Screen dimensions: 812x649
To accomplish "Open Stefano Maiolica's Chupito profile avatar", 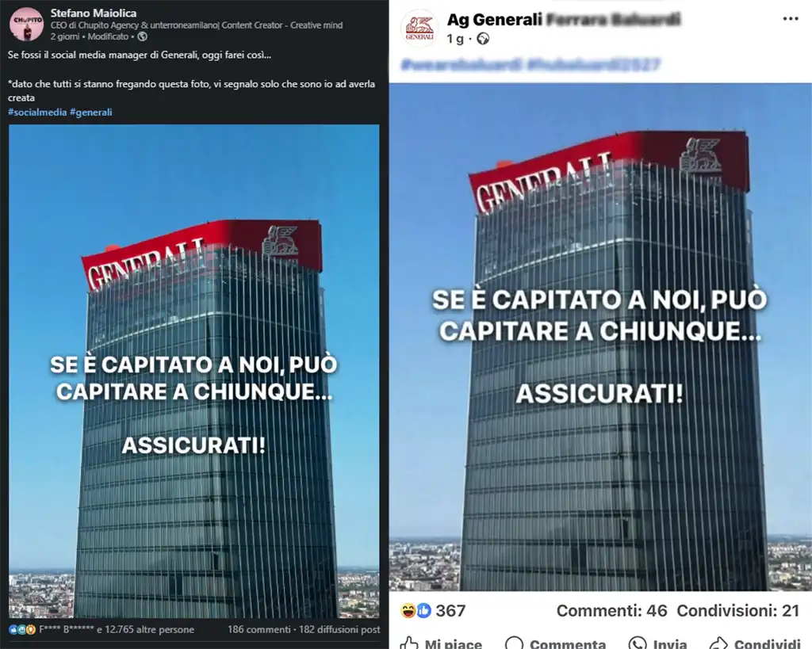I will coord(26,24).
